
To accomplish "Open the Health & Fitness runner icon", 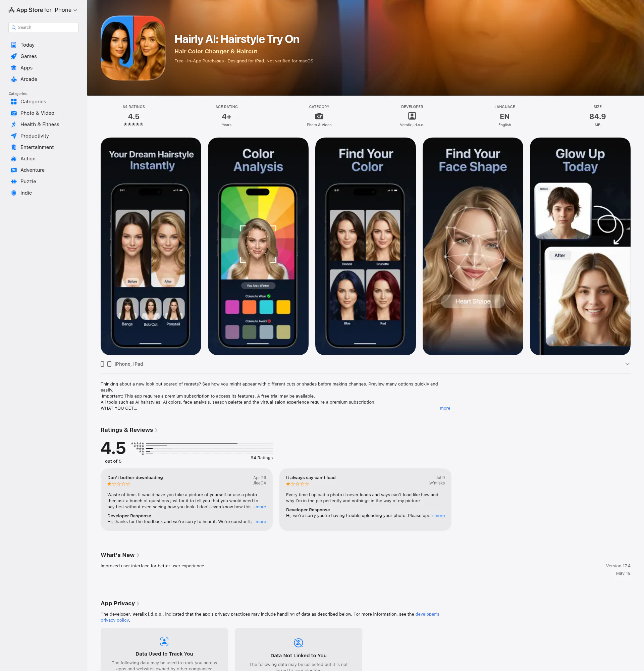I will 14,124.
